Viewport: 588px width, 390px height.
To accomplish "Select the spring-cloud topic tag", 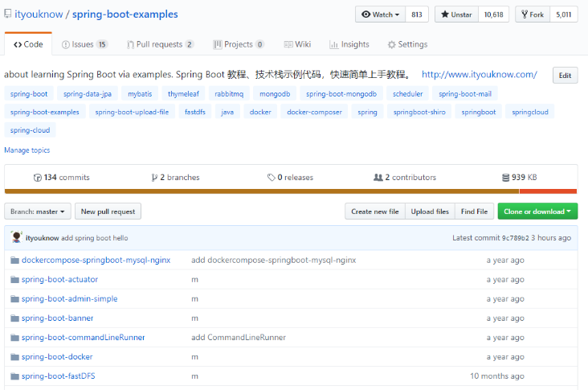I will (30, 130).
